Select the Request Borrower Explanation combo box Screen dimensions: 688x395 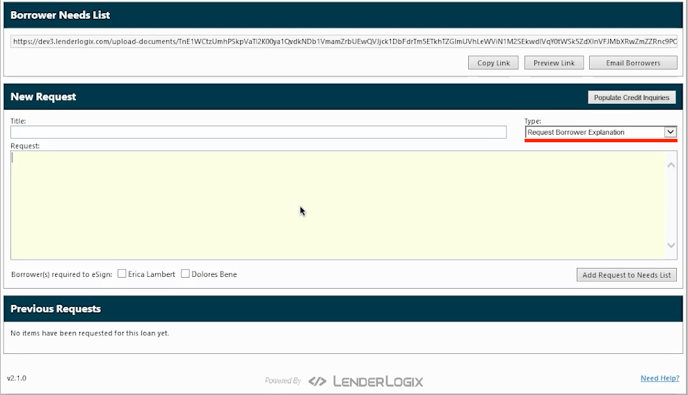pos(601,132)
